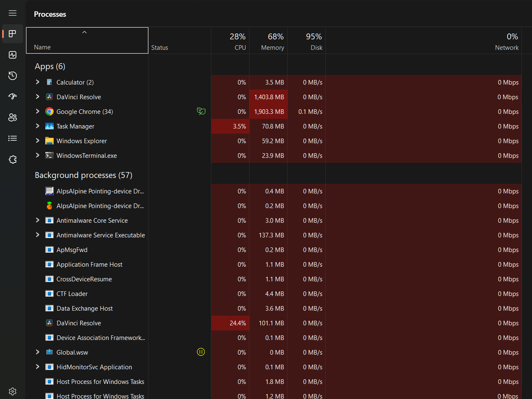The image size is (532, 399).
Task: Expand the HidMonitorSvc Application group
Action: coord(37,367)
